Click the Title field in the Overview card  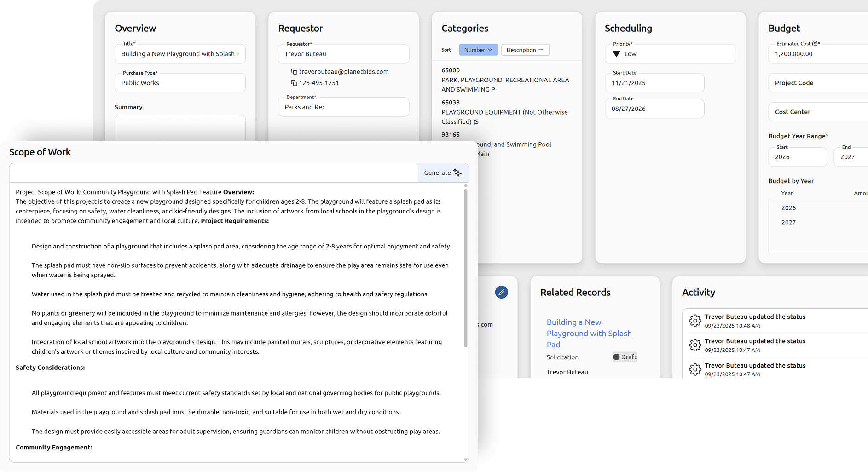pyautogui.click(x=180, y=54)
